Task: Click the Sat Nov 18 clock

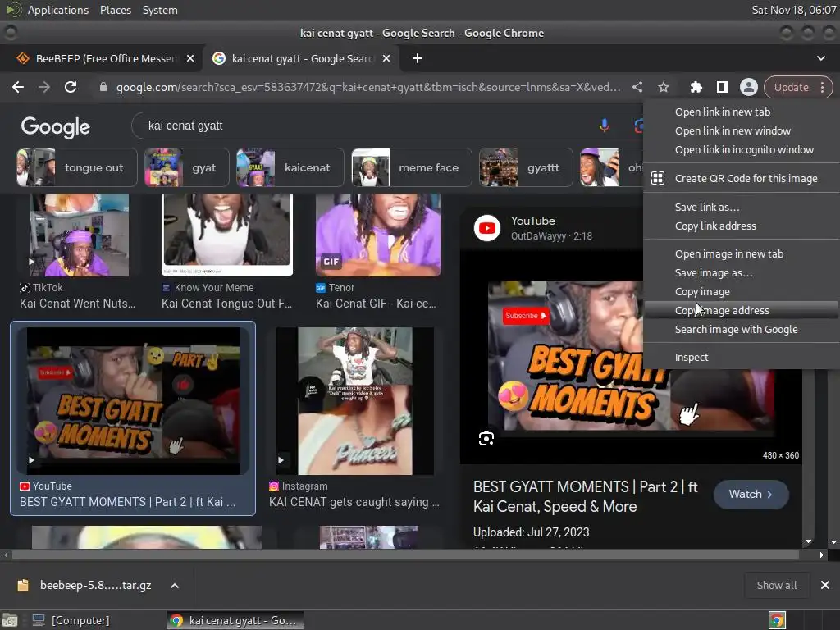Action: click(x=793, y=10)
